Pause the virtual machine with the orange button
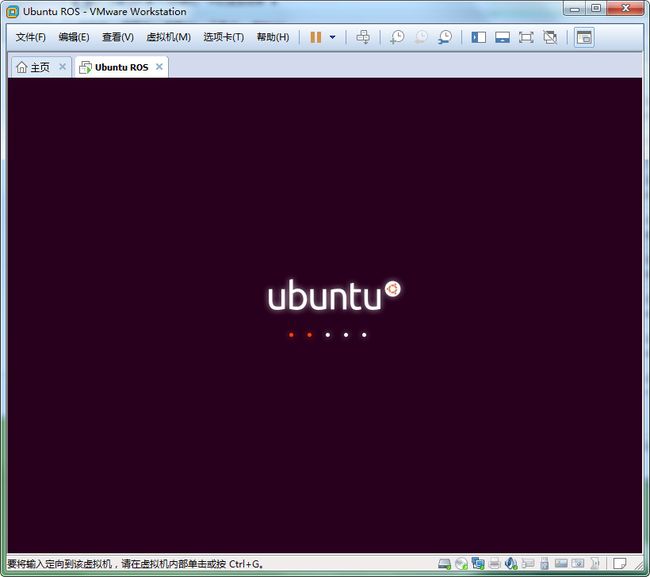Image resolution: width=650 pixels, height=577 pixels. tap(315, 37)
